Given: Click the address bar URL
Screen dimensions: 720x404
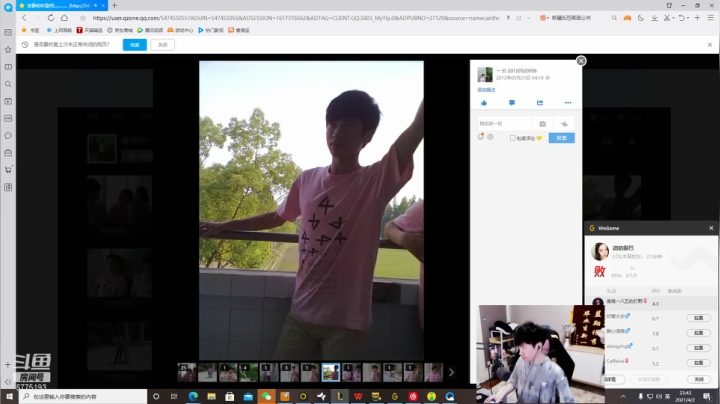Looking at the screenshot, I should pos(295,18).
